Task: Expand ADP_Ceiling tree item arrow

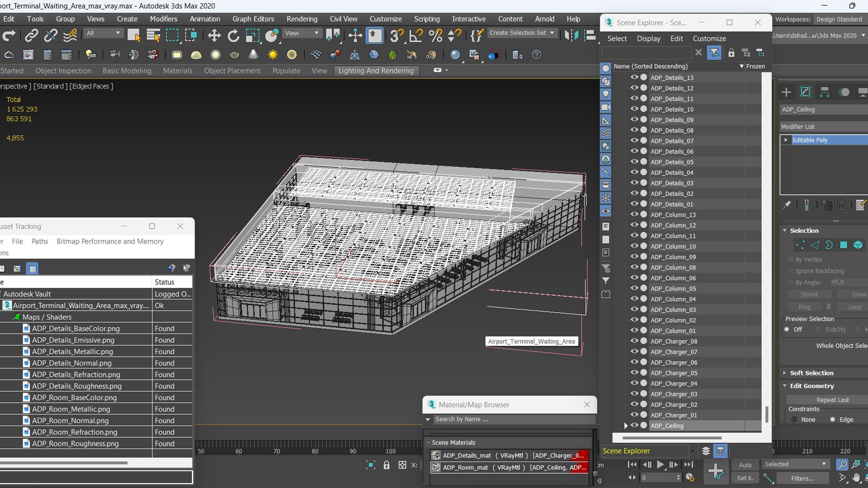Action: coord(626,426)
